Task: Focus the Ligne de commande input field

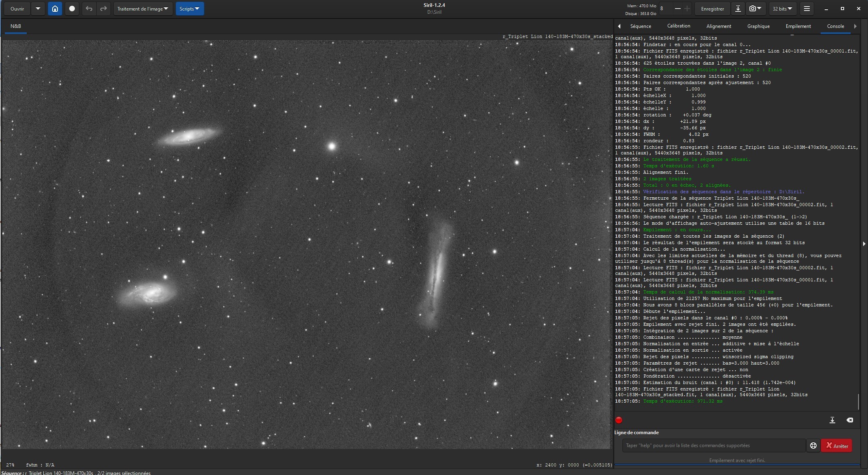Action: [x=713, y=445]
